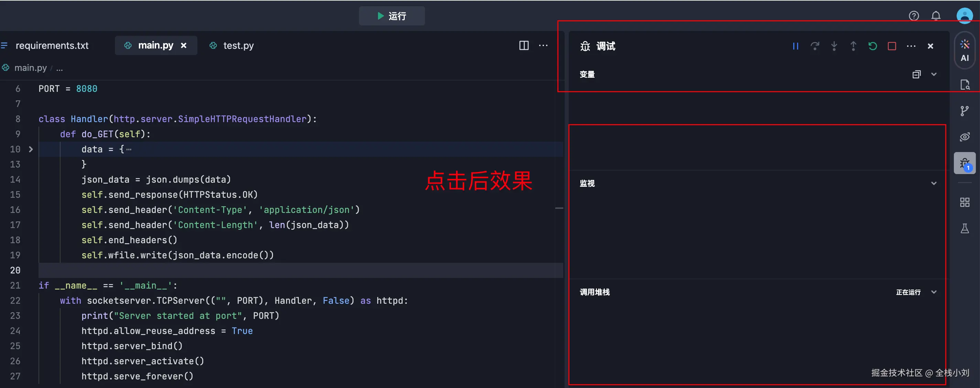Open the notifications bell
The width and height of the screenshot is (980, 388).
[x=936, y=15]
